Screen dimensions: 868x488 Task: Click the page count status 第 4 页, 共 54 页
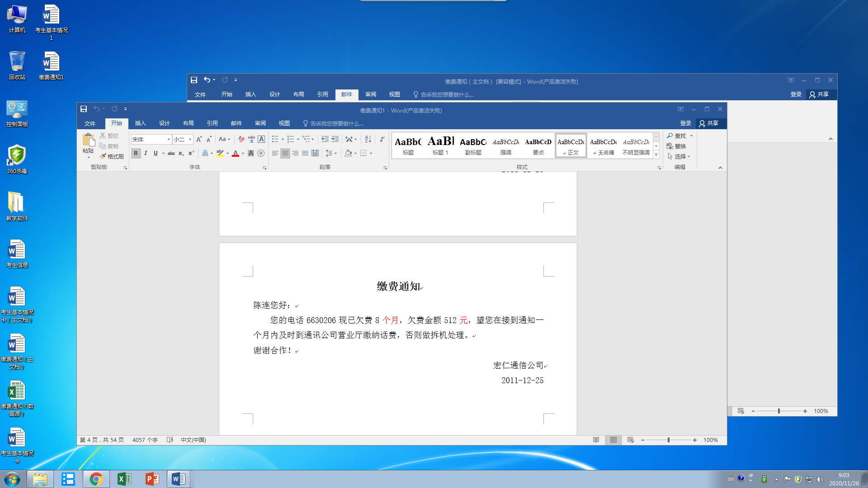coord(102,440)
